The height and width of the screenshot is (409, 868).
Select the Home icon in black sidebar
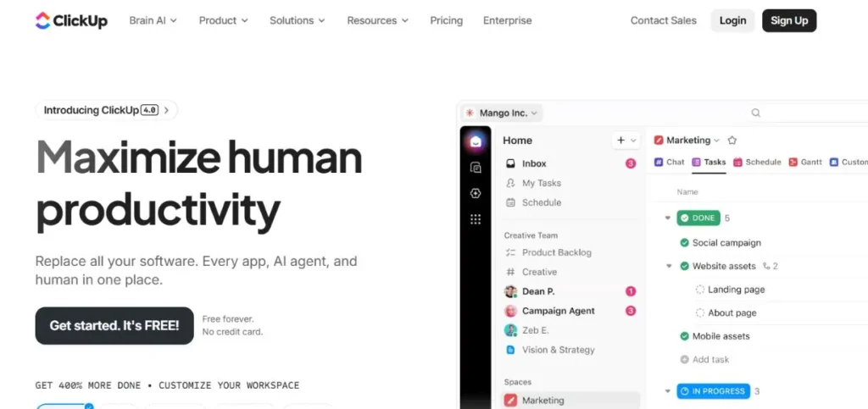coord(476,141)
